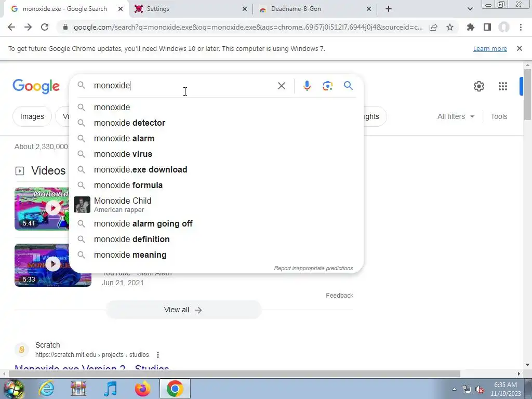
Task: Choose the "monoxide definition" suggestion
Action: [216, 239]
